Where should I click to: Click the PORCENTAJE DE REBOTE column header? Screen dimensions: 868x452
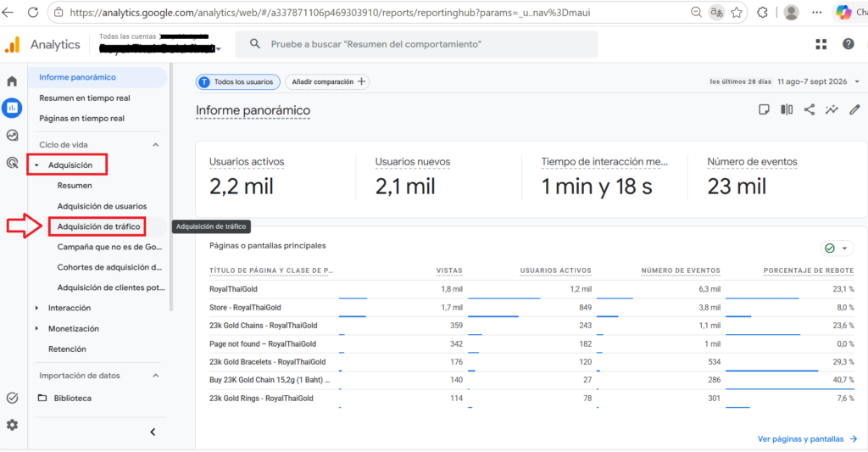pyautogui.click(x=808, y=271)
